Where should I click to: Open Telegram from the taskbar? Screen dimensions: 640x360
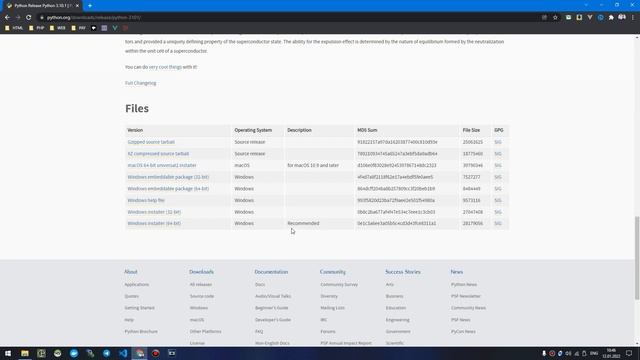(107, 353)
